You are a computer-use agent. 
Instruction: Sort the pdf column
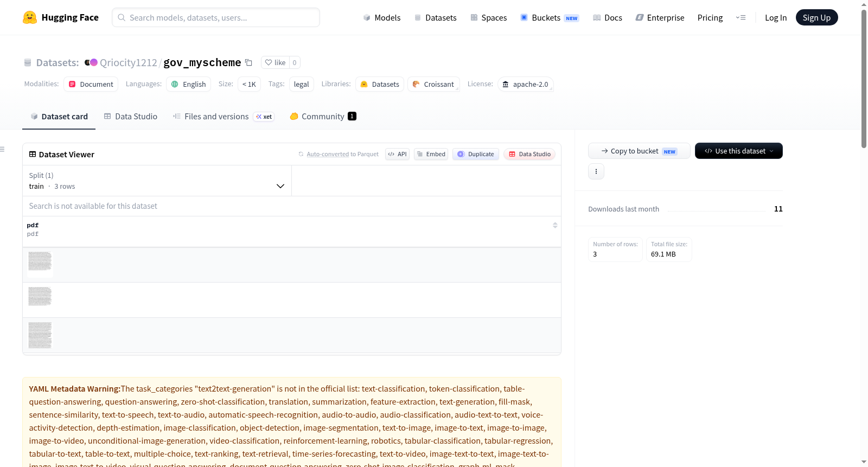(555, 225)
